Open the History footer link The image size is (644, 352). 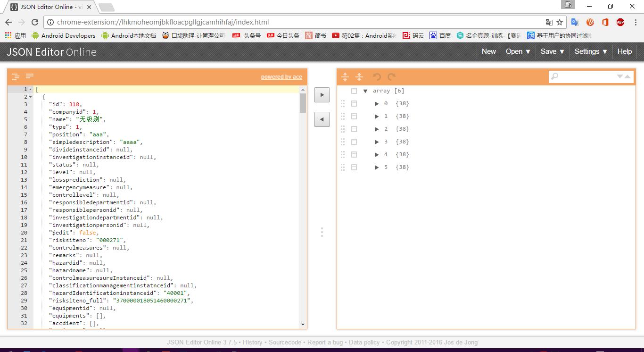point(252,342)
